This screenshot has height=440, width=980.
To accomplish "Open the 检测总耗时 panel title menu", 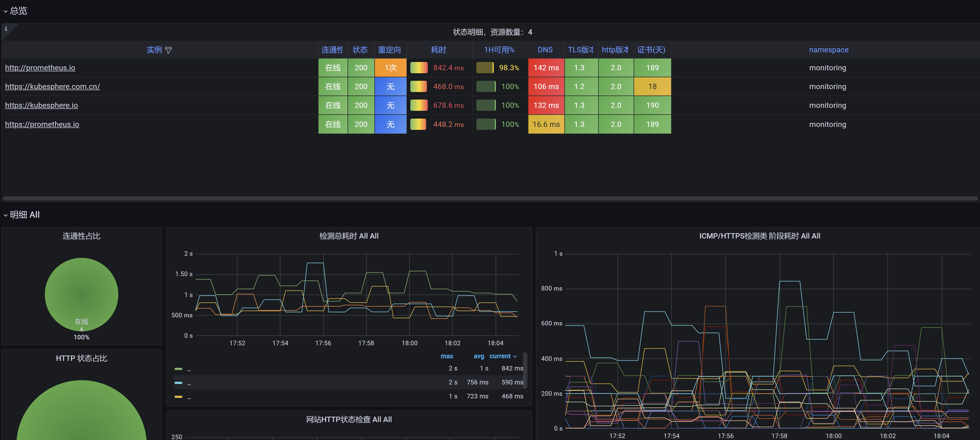I will coord(349,236).
